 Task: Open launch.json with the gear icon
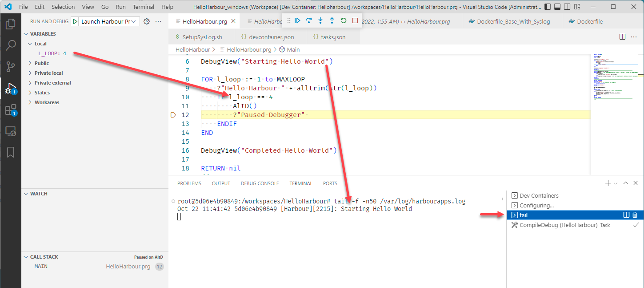(x=147, y=21)
